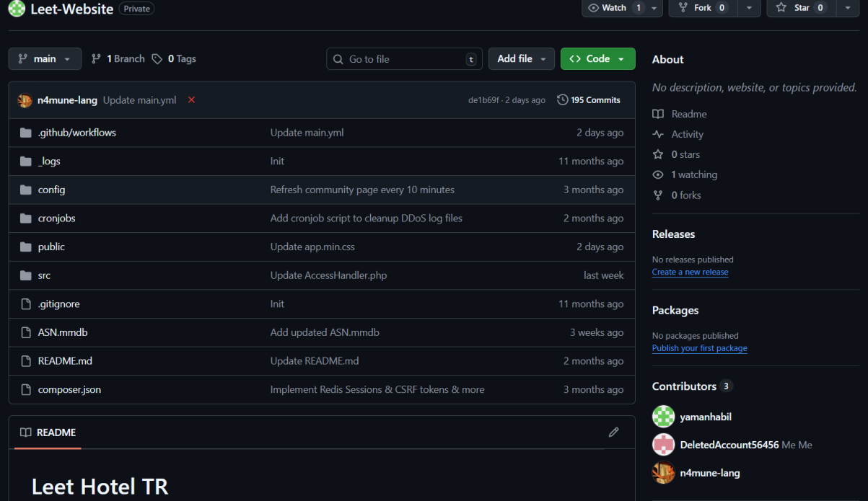Screen dimensions: 868x501
Task: Focus the Go to file search field
Action: click(405, 59)
